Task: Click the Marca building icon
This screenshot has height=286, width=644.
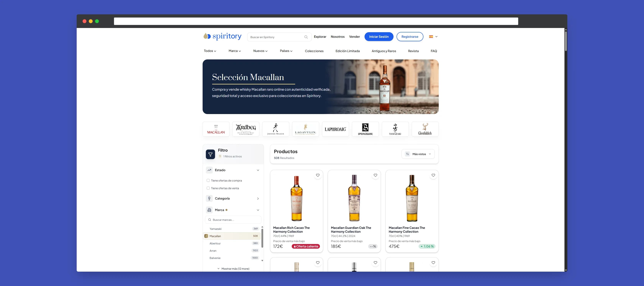Action: [x=209, y=210]
